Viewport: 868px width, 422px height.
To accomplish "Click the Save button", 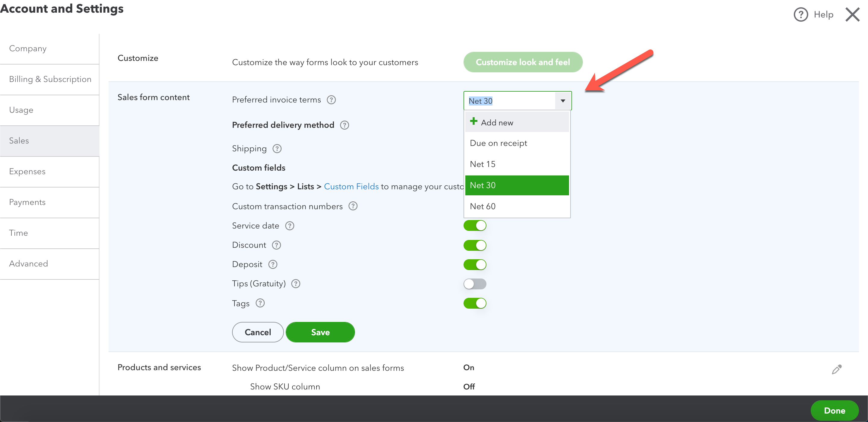I will click(x=320, y=332).
